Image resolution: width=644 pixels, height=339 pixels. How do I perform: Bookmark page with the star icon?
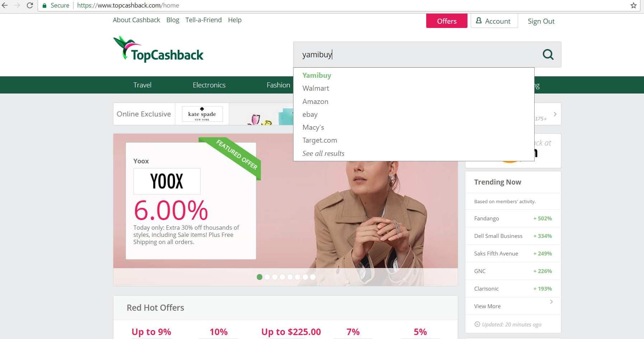[634, 5]
